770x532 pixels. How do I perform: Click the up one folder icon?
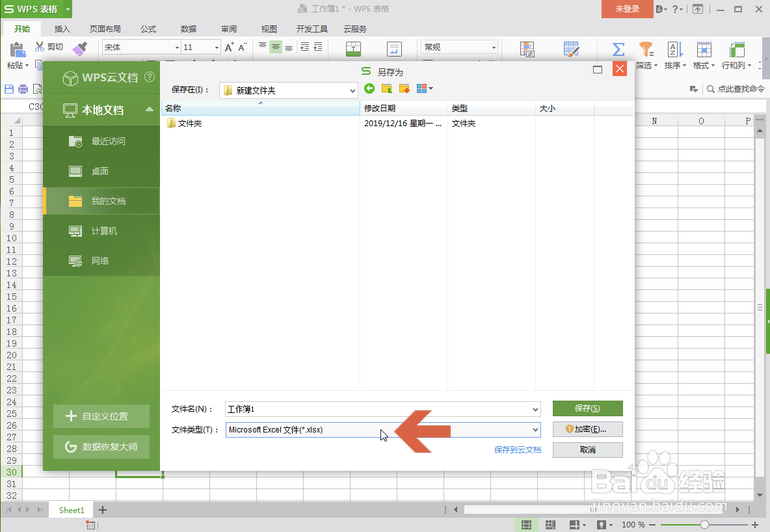click(387, 88)
